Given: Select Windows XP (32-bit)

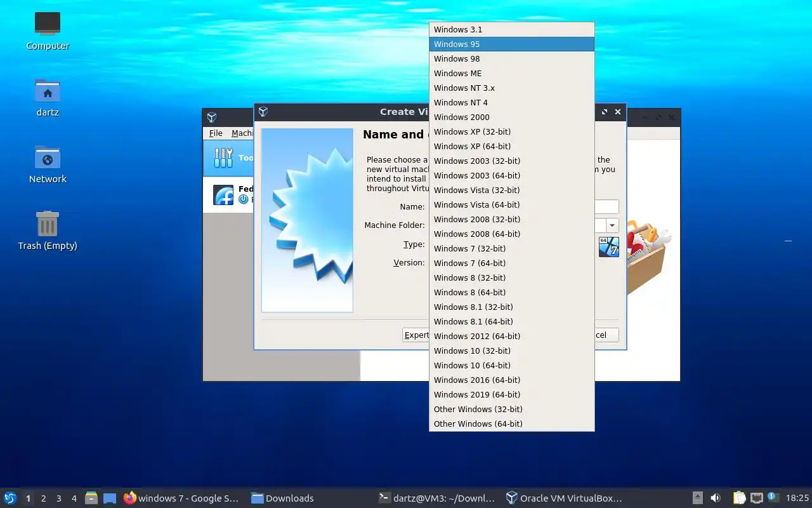Looking at the screenshot, I should [x=511, y=131].
